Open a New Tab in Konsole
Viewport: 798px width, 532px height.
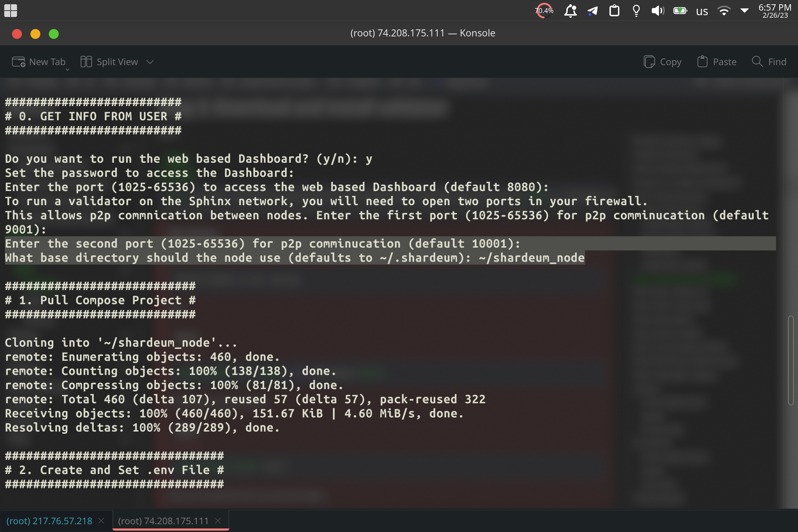tap(39, 62)
